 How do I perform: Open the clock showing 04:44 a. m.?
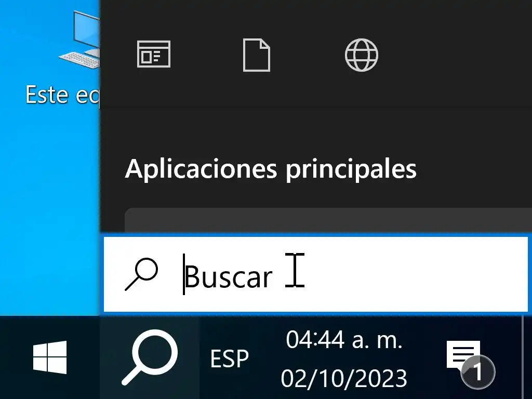coord(344,339)
